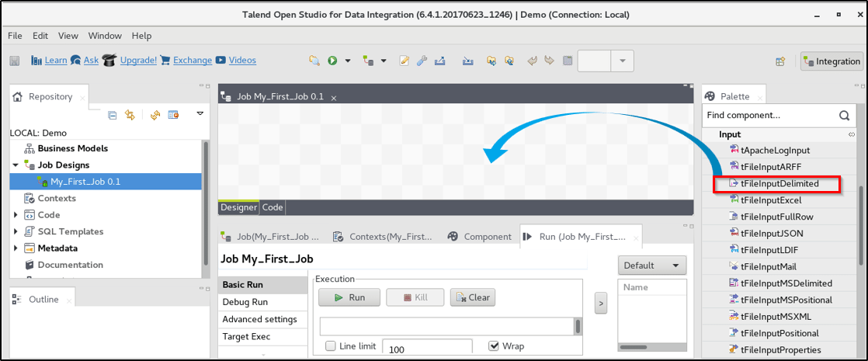Screen dimensions: 868x361
Task: Click the Run button under Execution
Action: point(349,297)
